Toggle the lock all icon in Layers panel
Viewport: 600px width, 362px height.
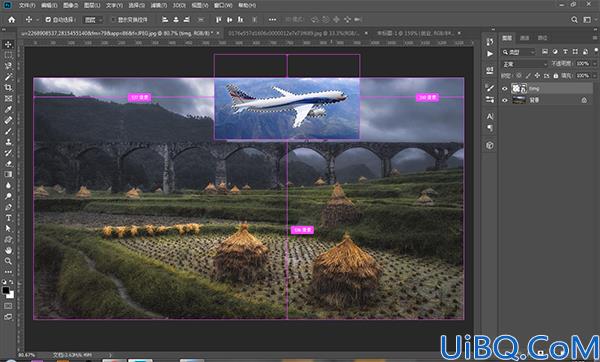pyautogui.click(x=556, y=76)
